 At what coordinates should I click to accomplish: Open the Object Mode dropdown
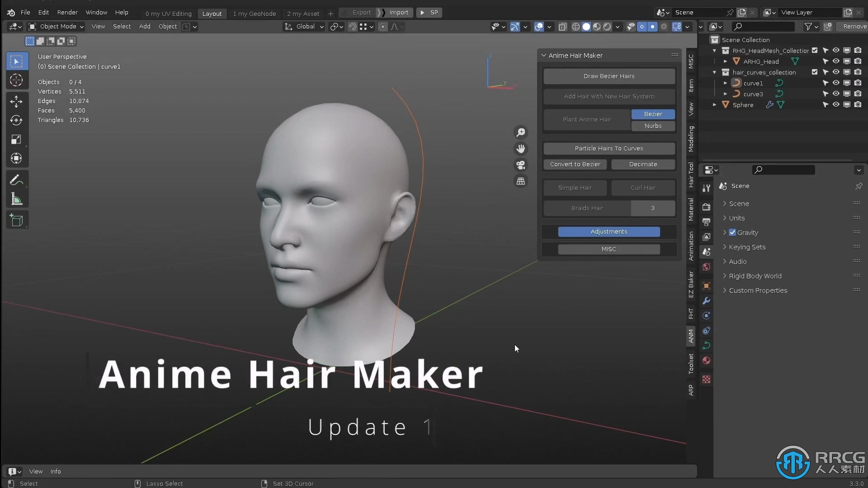click(x=56, y=27)
